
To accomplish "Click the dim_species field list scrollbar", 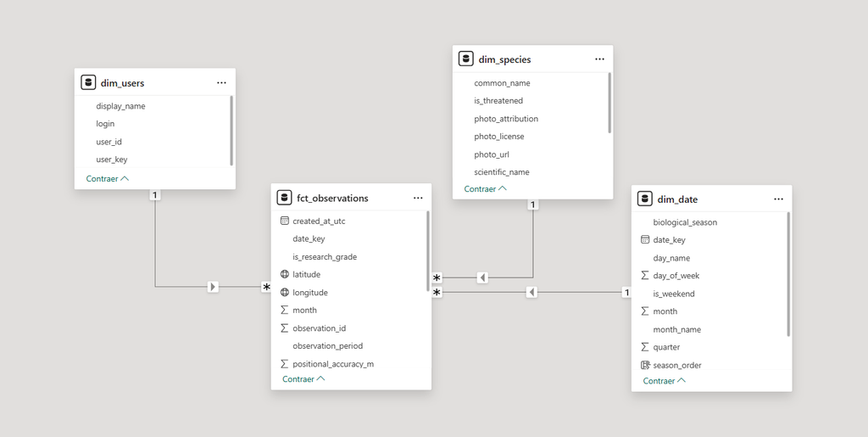I will (609, 103).
